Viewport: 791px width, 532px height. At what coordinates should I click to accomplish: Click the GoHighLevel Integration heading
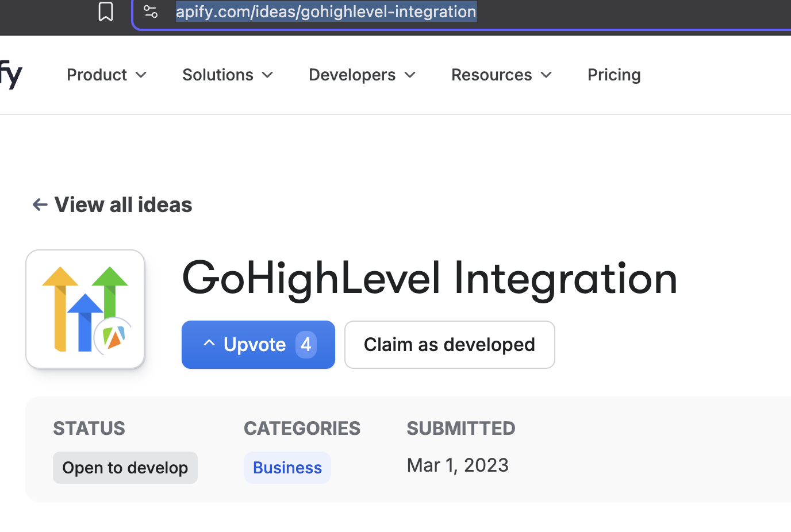(x=430, y=279)
